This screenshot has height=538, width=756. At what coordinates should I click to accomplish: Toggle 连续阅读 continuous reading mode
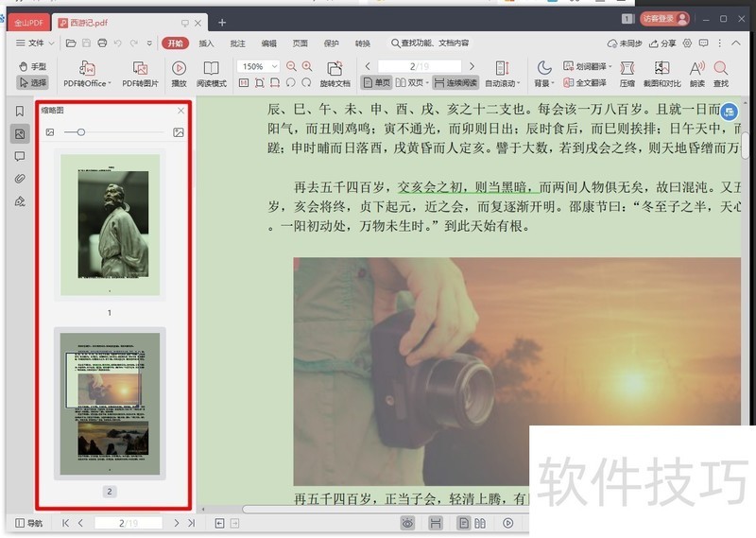[455, 82]
